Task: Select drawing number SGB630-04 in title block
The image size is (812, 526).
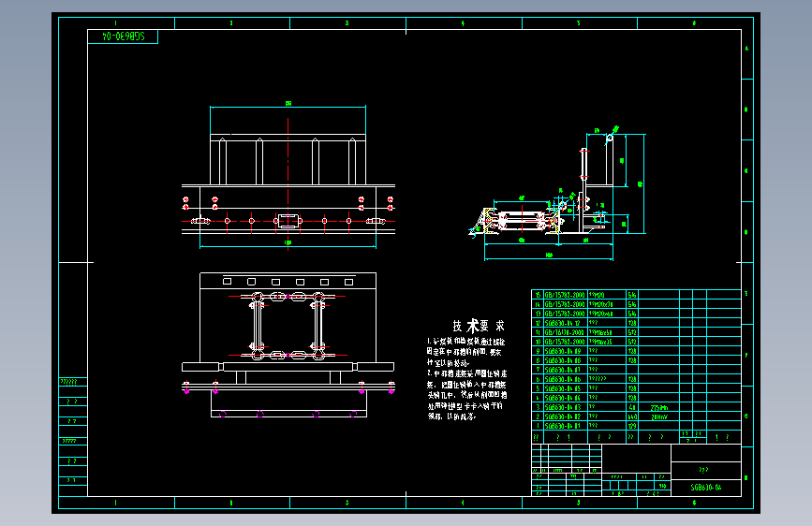Action: (x=705, y=488)
